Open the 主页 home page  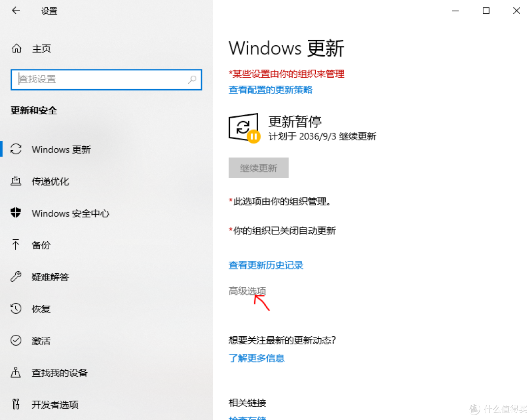[x=41, y=49]
